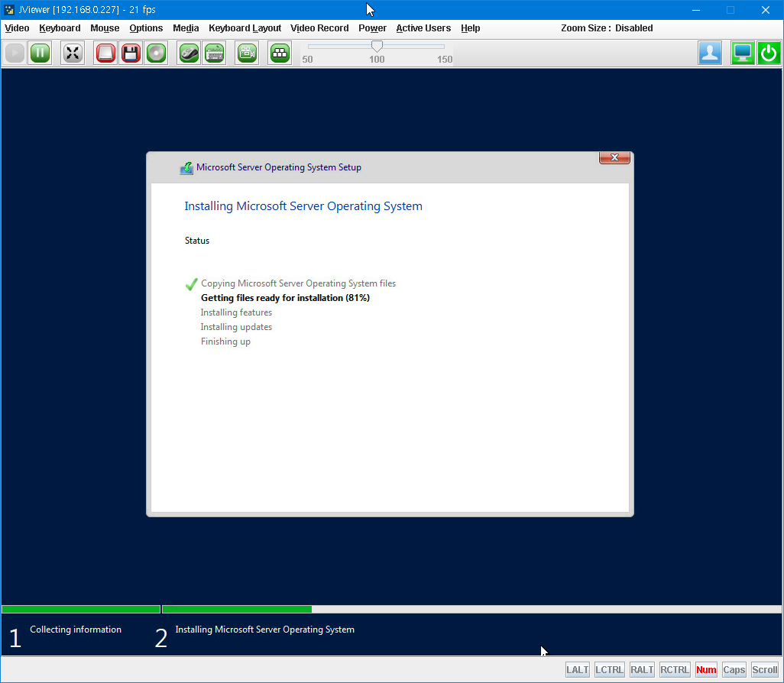The height and width of the screenshot is (683, 784).
Task: Open the hard disk redirection icon
Action: click(105, 53)
